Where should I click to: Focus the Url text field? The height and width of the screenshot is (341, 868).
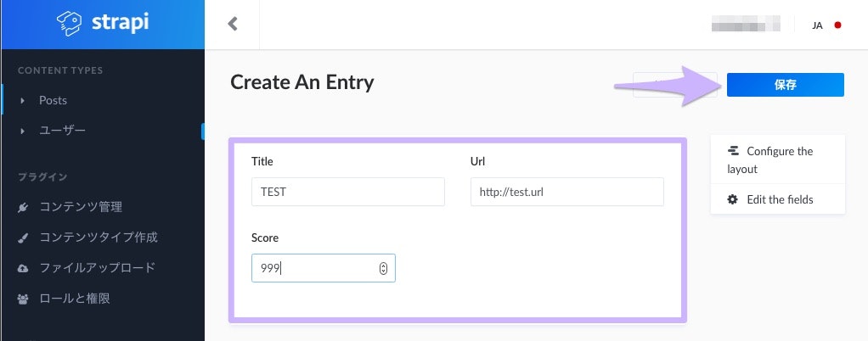(x=566, y=192)
